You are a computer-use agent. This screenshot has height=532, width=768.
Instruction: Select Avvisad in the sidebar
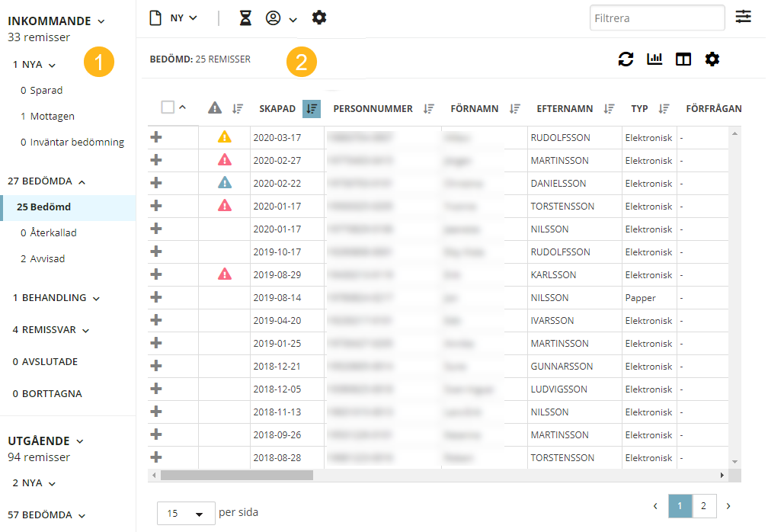[46, 259]
